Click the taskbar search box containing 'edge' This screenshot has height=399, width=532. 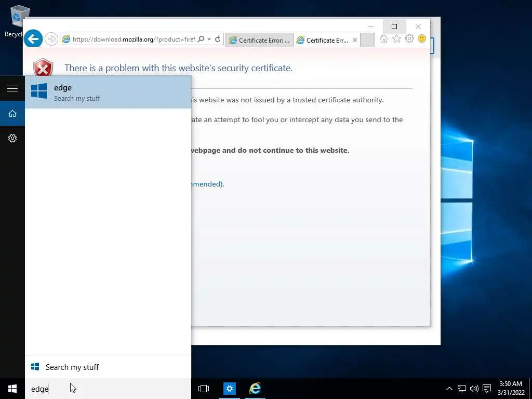tap(108, 389)
